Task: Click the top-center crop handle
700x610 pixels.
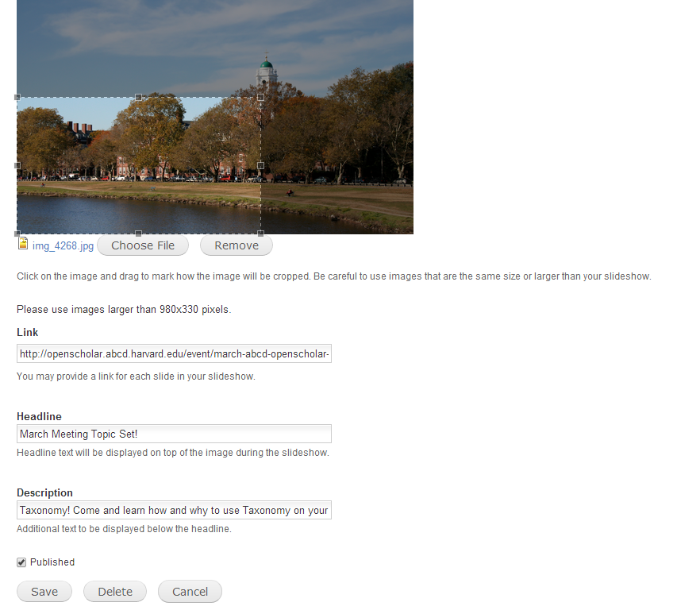Action: pos(138,97)
